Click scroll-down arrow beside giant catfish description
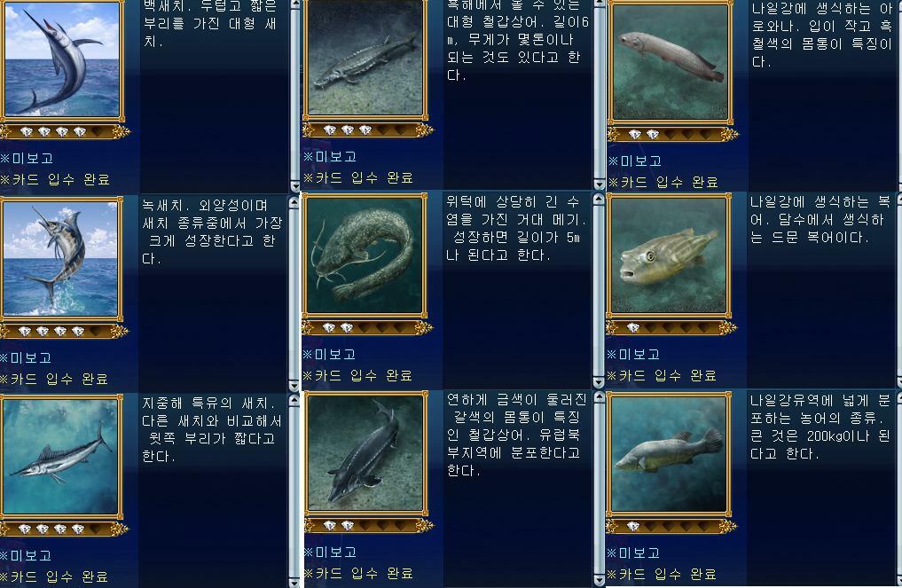Screen dimensions: 902x588 click(599, 382)
